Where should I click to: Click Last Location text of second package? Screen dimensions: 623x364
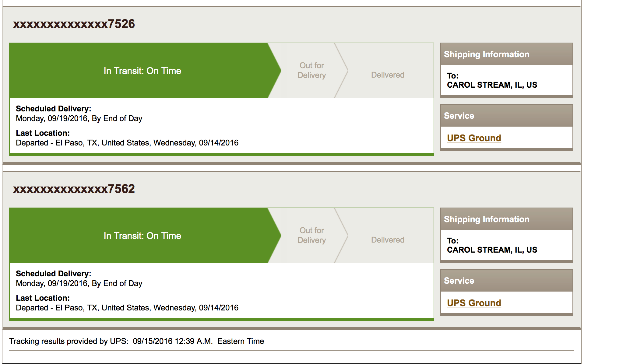tap(127, 308)
